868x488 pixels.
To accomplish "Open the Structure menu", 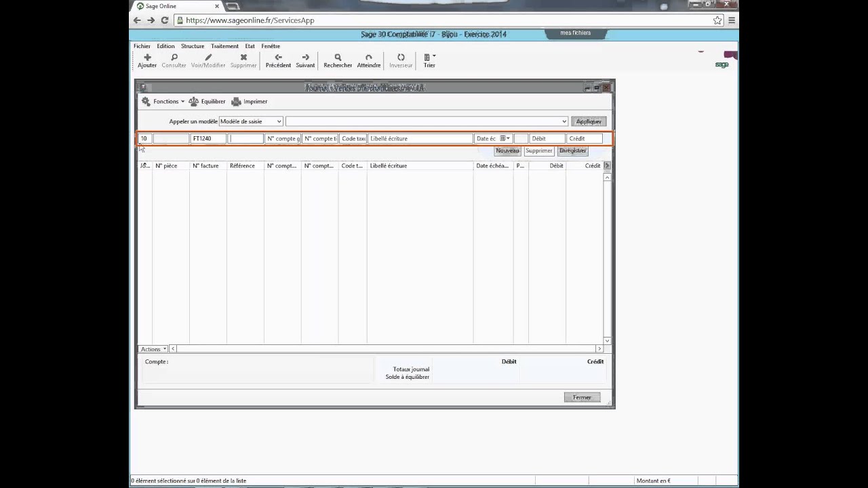I will coord(193,46).
